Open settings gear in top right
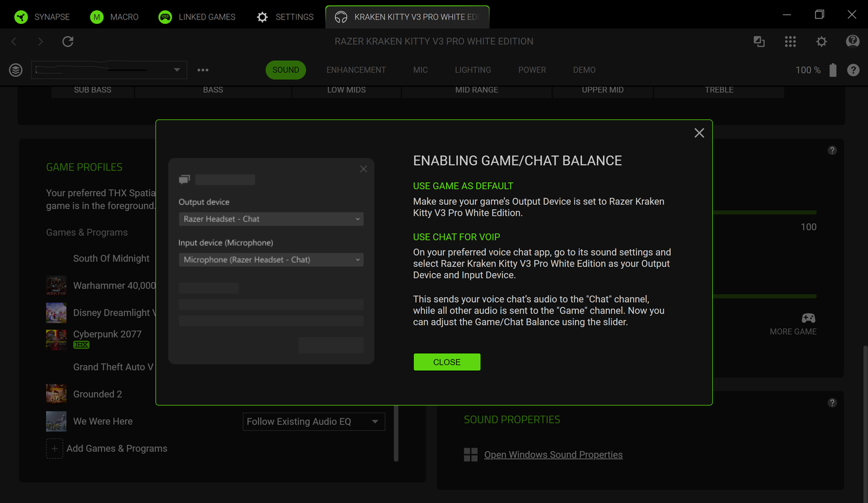The height and width of the screenshot is (503, 868). click(x=822, y=41)
